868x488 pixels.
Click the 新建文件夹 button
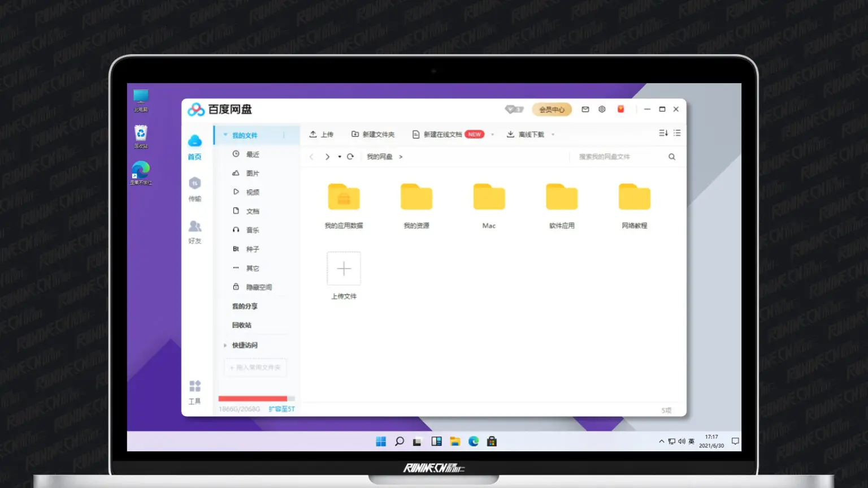coord(373,135)
